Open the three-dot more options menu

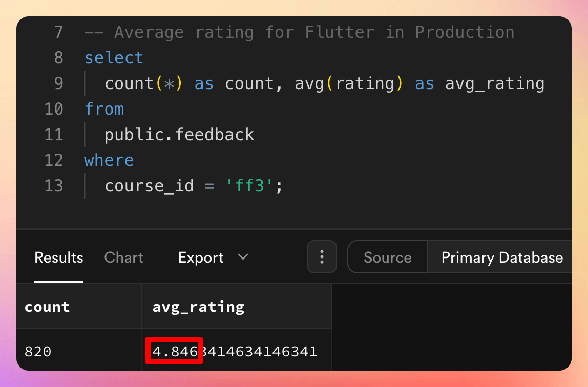[x=322, y=257]
